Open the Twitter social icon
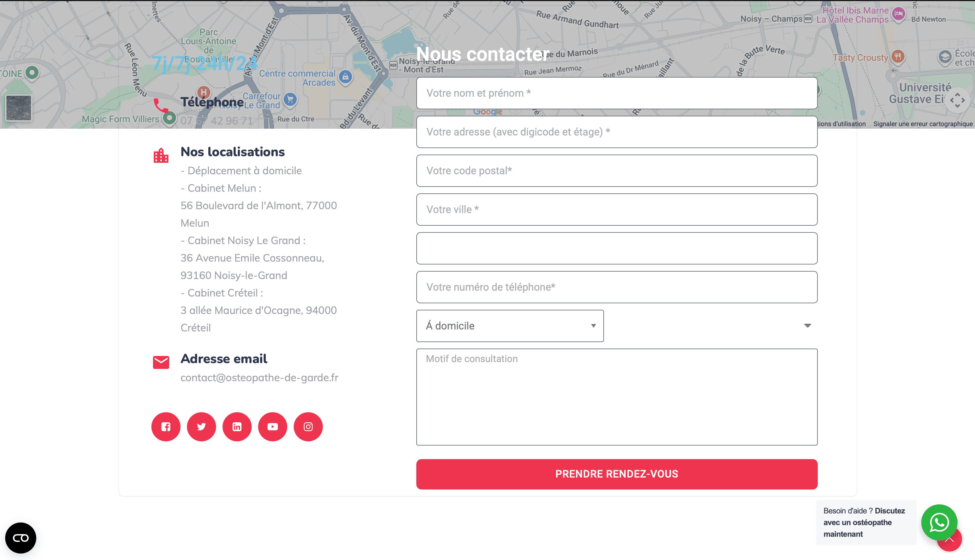The image size is (975, 560). pyautogui.click(x=201, y=426)
